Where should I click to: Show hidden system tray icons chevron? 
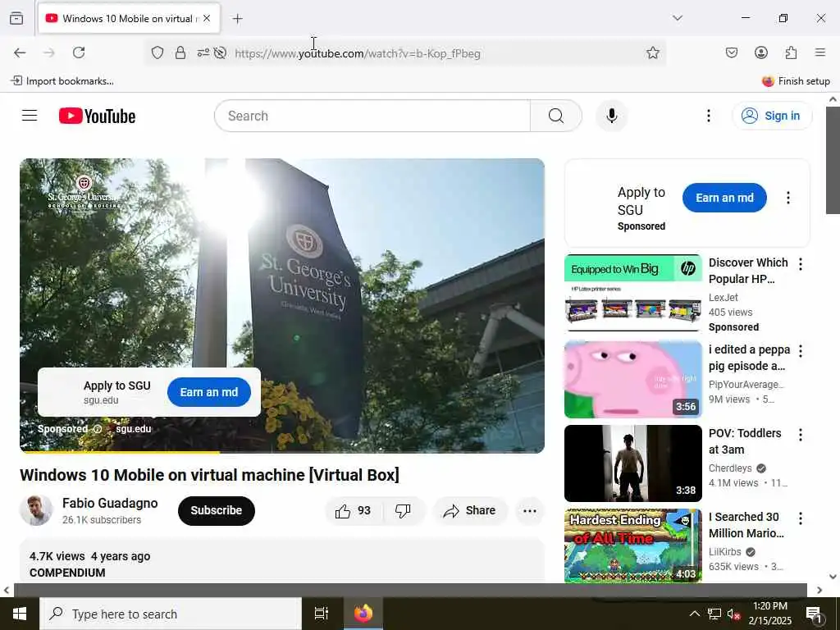(694, 614)
